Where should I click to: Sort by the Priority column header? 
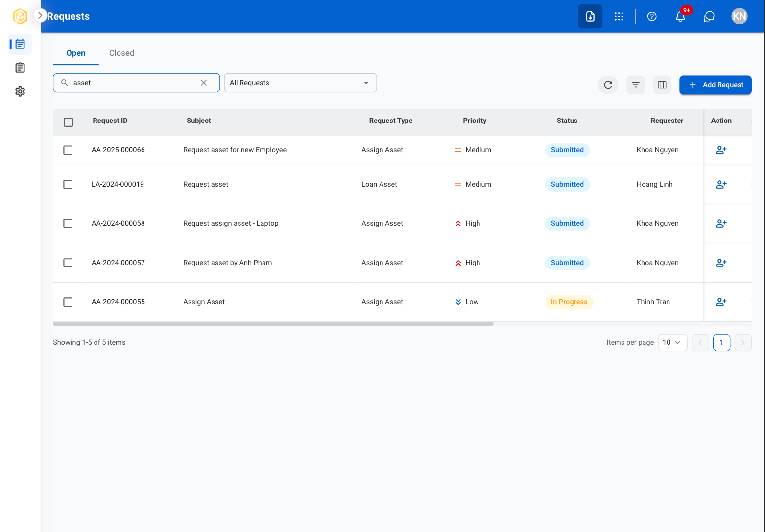(x=475, y=121)
